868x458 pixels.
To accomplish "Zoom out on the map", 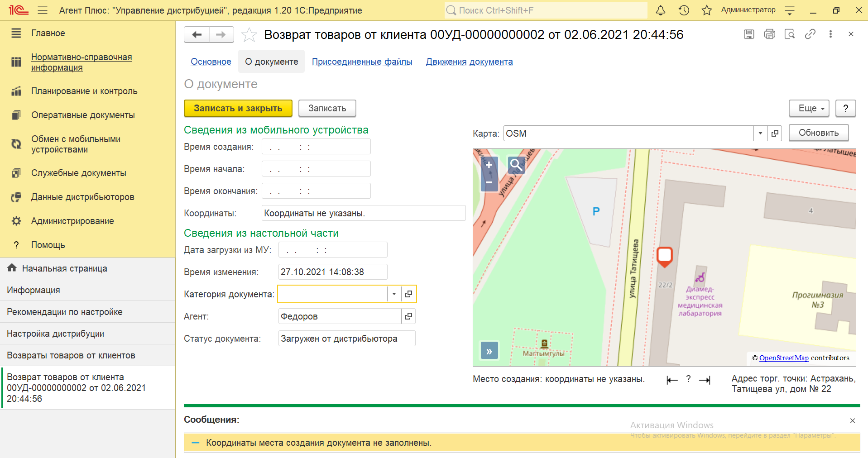I will (x=489, y=183).
